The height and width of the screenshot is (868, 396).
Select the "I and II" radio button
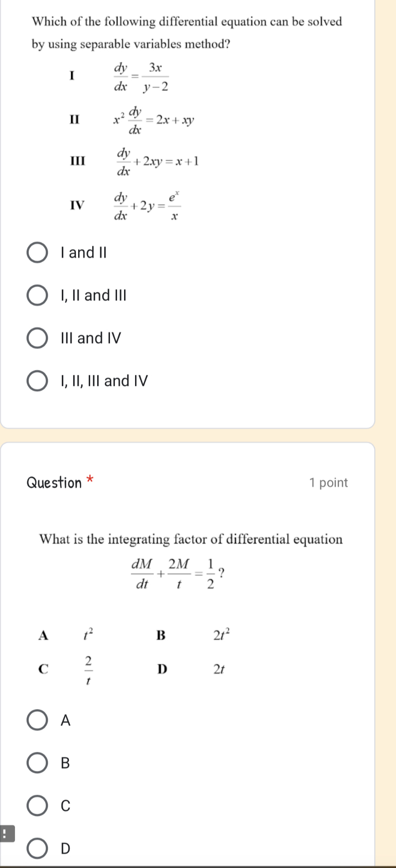38,253
